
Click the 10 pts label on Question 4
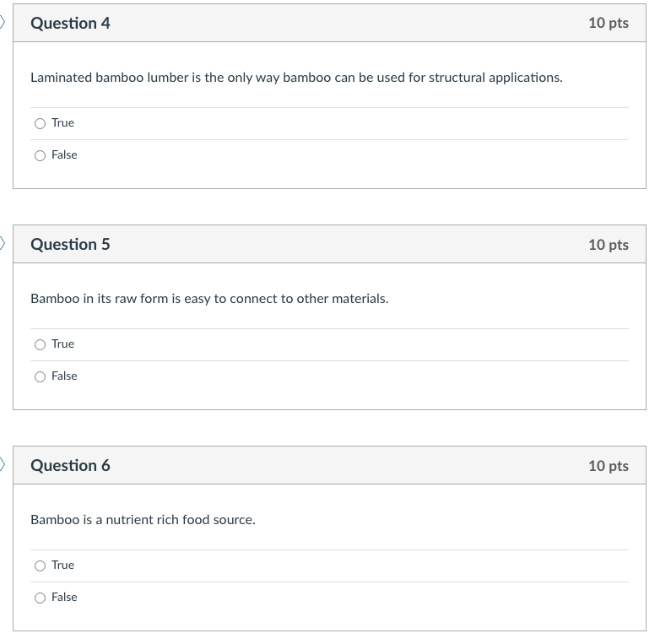[608, 24]
